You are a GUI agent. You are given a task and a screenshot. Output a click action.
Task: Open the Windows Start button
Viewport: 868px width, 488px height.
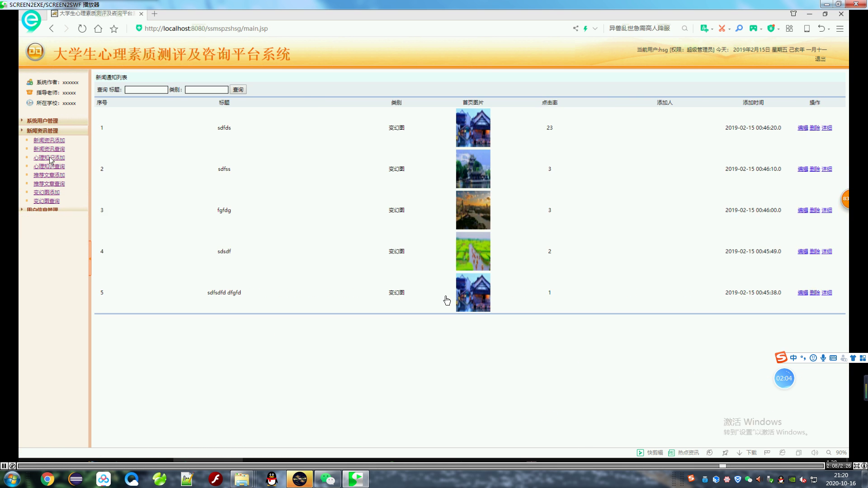(11, 479)
